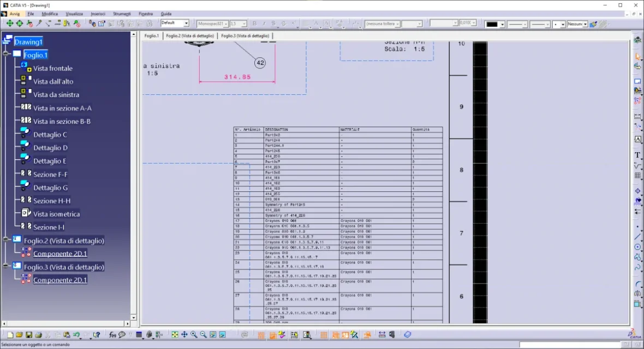Open the Strumenti menu

[x=122, y=14]
